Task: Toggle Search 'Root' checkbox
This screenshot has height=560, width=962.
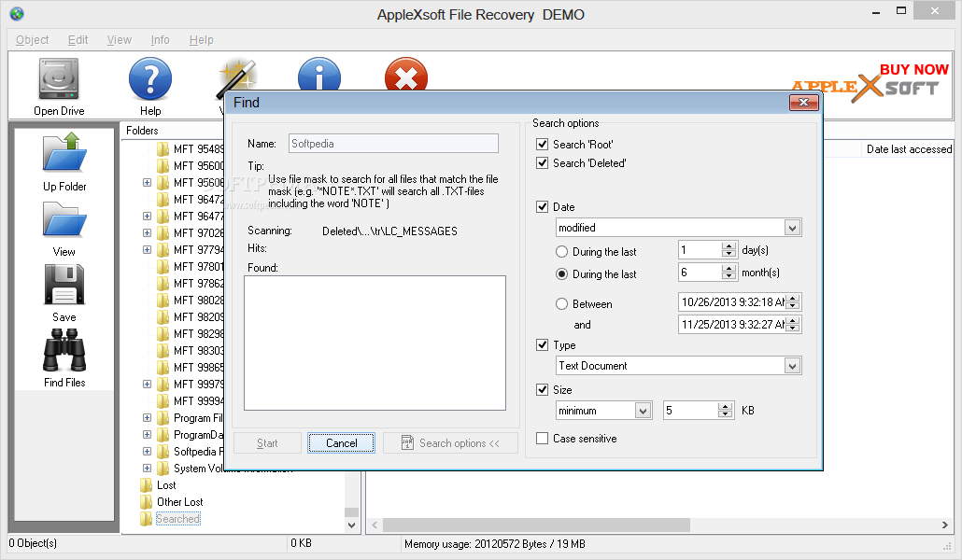Action: pyautogui.click(x=543, y=144)
